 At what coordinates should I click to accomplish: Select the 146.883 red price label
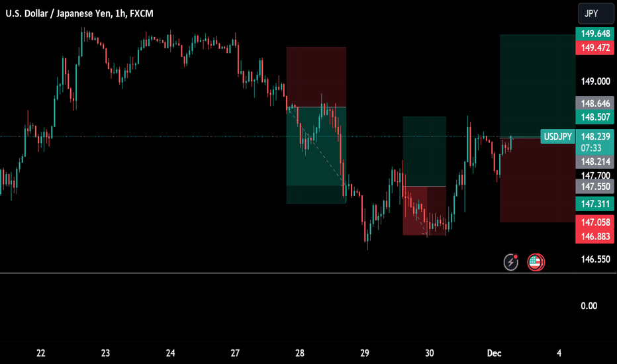595,236
